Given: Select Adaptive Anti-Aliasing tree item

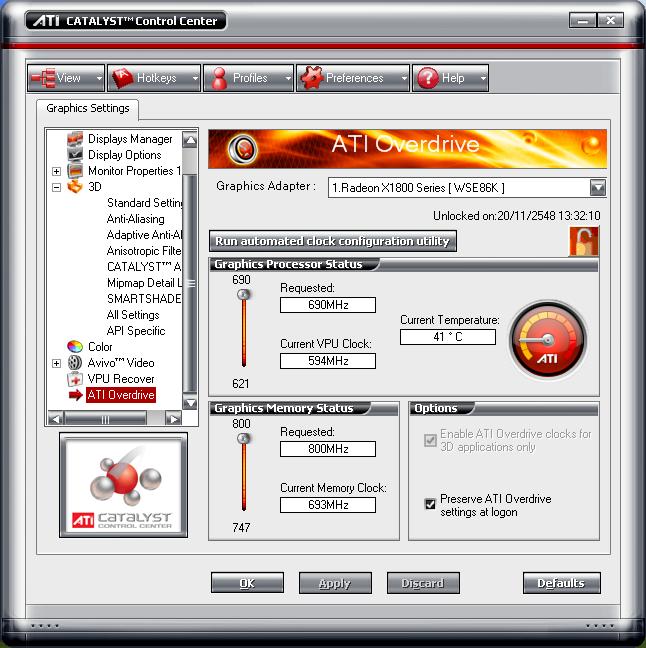Looking at the screenshot, I should tap(144, 235).
